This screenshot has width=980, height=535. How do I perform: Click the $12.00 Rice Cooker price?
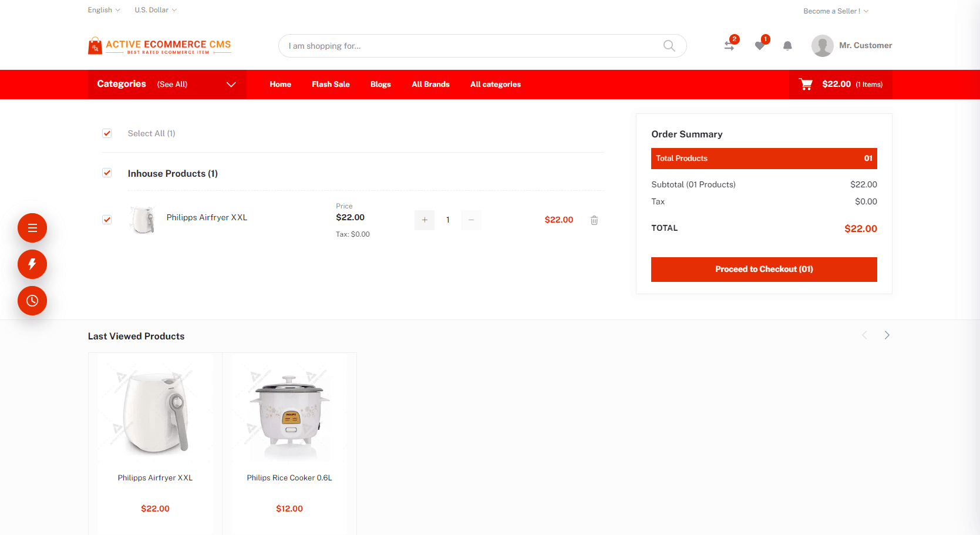tap(289, 509)
